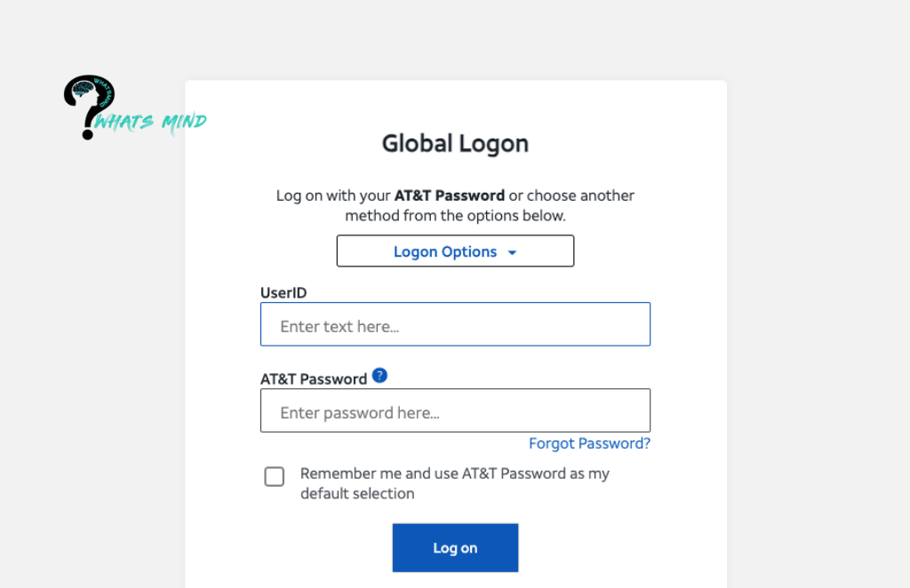The height and width of the screenshot is (588, 910).
Task: Click the AT&T Password field label
Action: (x=314, y=379)
